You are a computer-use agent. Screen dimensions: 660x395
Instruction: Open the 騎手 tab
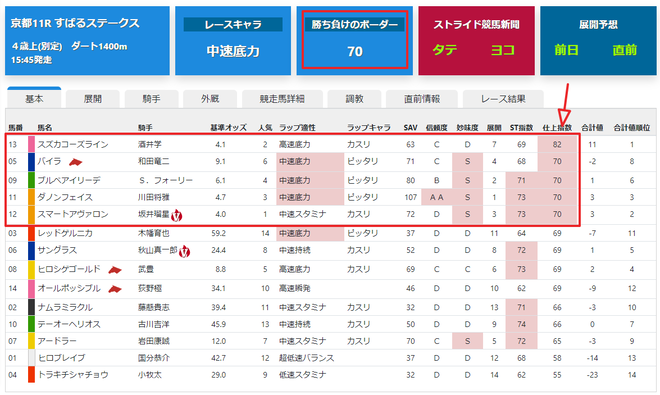coord(152,99)
